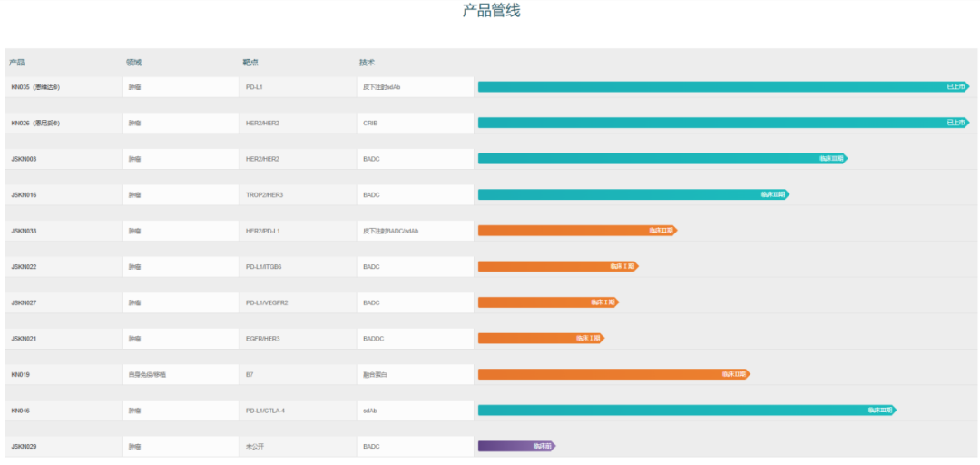Select the KN026 product name cell

pos(64,124)
